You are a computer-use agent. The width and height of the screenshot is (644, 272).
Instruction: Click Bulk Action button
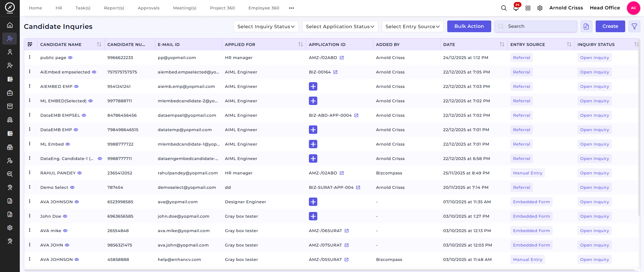469,26
